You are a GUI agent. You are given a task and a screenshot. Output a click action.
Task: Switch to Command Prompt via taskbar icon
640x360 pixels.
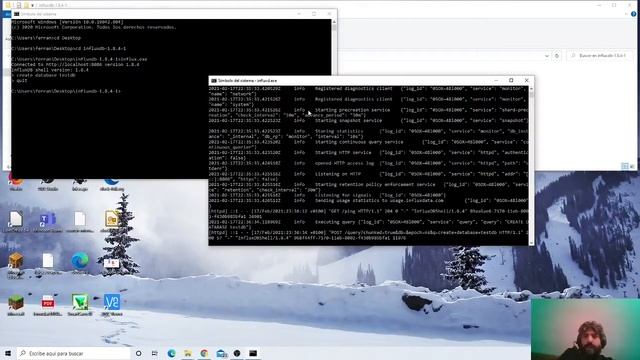pyautogui.click(x=253, y=353)
